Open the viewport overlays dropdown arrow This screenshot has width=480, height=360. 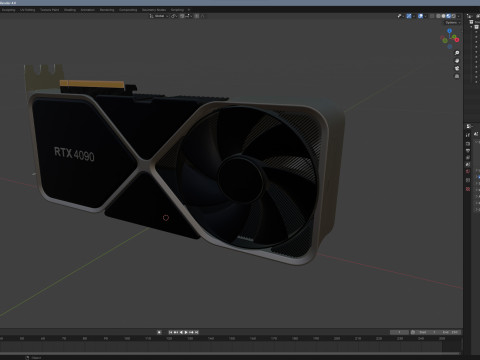click(x=425, y=16)
